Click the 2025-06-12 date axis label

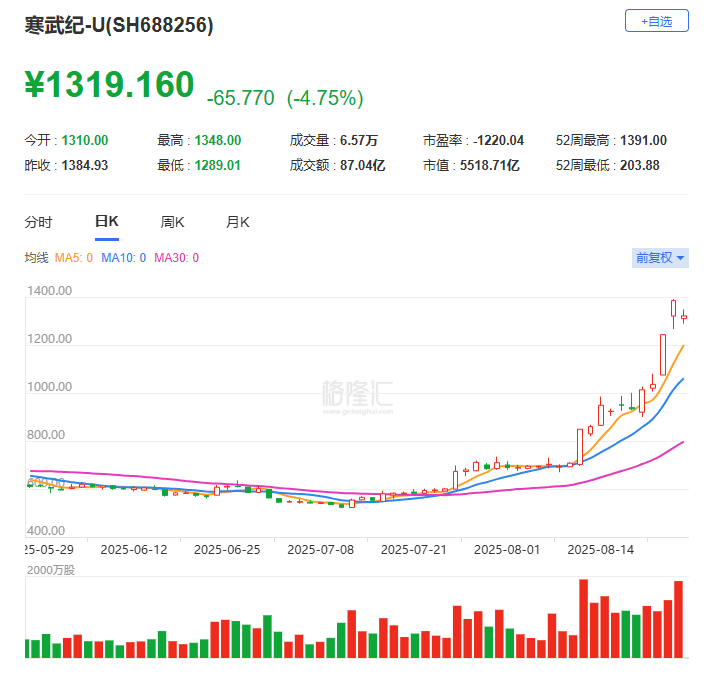point(134,550)
